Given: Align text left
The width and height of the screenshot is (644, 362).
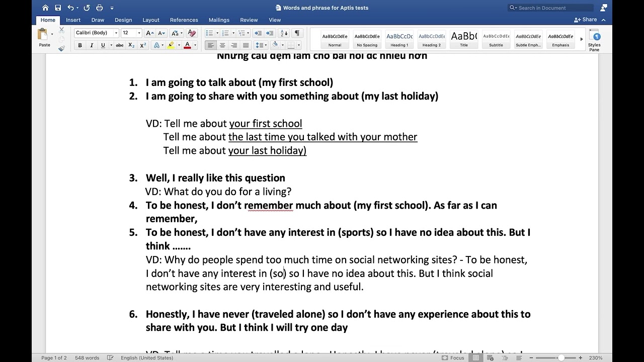Looking at the screenshot, I should click(x=210, y=45).
